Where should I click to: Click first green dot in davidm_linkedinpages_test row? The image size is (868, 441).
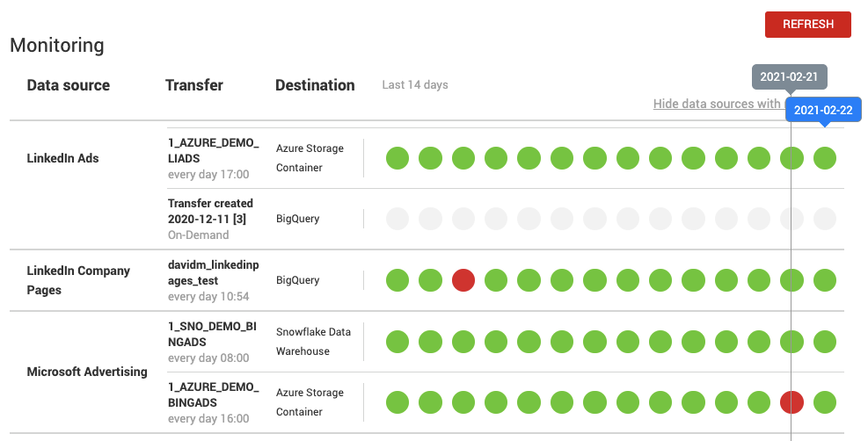click(398, 280)
